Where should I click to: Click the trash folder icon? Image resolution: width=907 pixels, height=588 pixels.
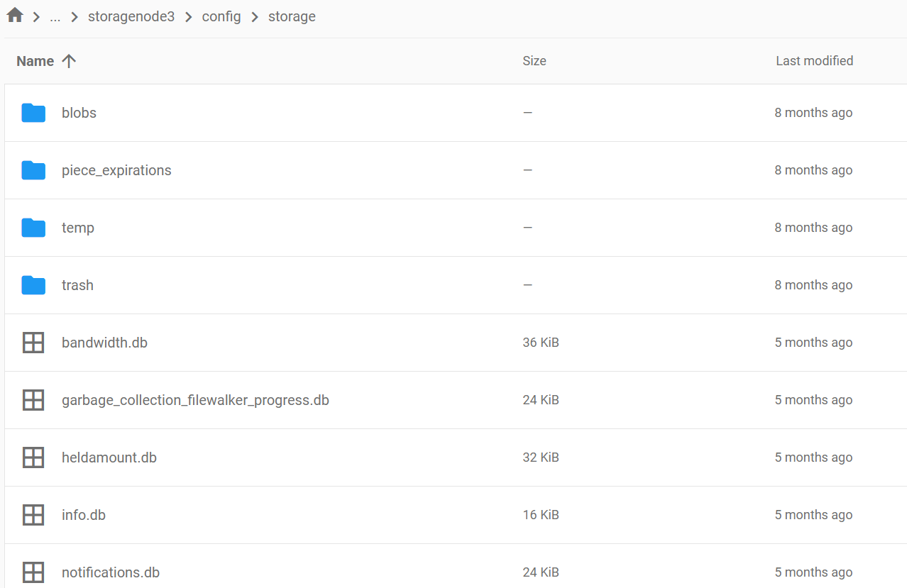[33, 285]
